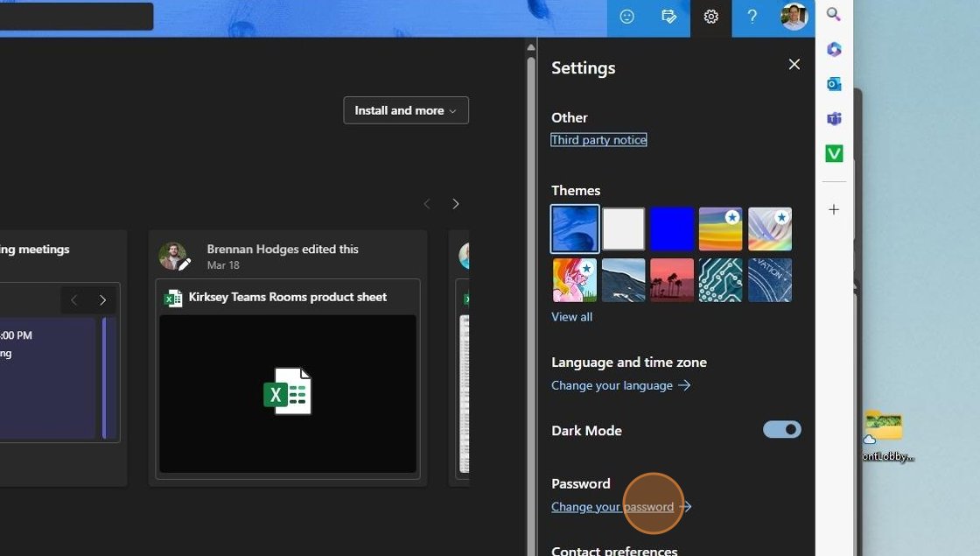
Task: Click the help question mark icon
Action: click(x=752, y=17)
